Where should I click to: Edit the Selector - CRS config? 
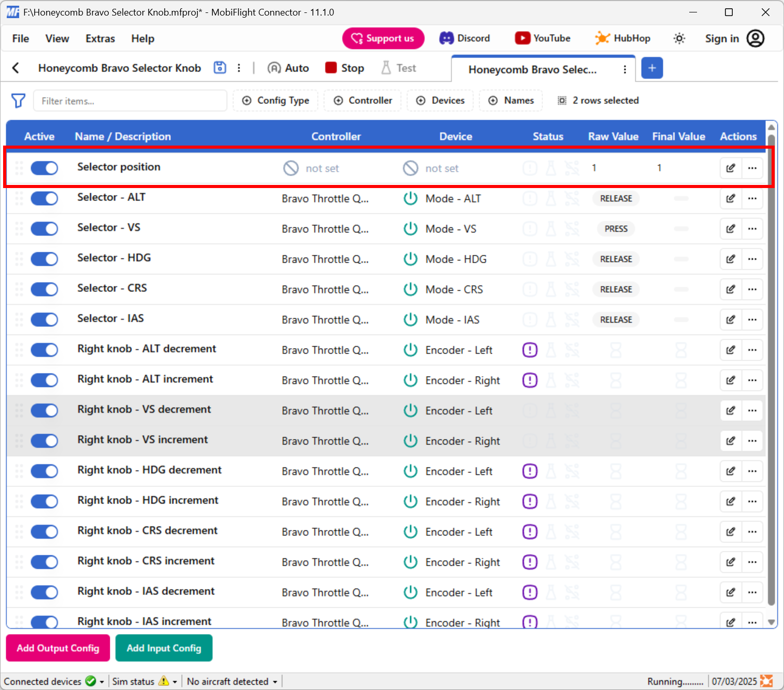tap(731, 289)
